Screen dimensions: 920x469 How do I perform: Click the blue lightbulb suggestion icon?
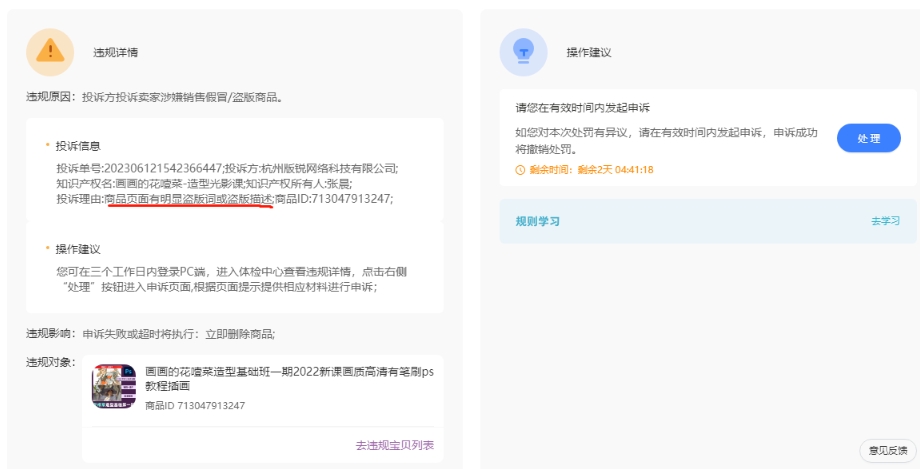tap(523, 52)
